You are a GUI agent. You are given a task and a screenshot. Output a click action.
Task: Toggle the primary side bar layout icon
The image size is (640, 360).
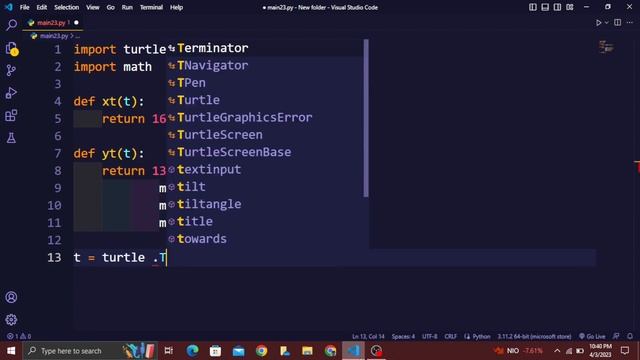click(x=533, y=7)
